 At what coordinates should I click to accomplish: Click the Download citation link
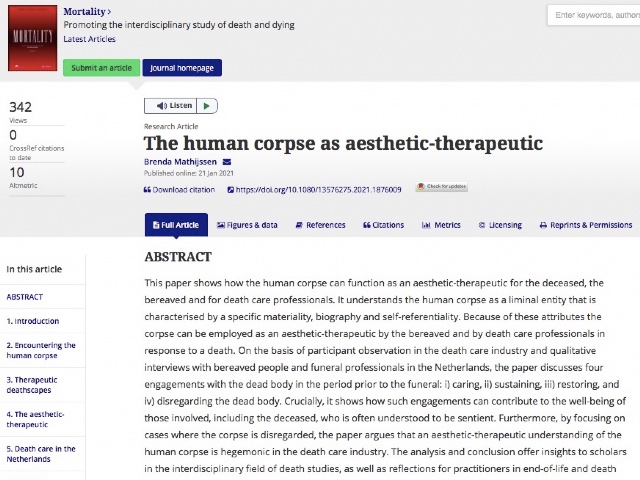point(179,189)
